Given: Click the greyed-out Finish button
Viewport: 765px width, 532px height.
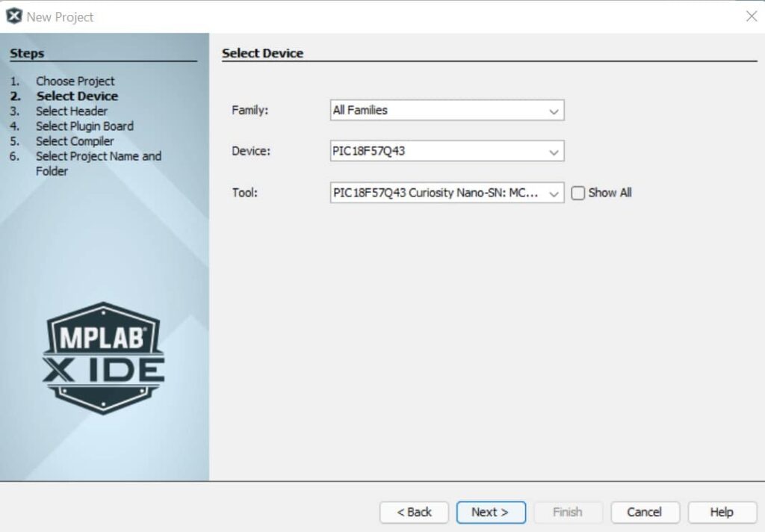Looking at the screenshot, I should [567, 512].
